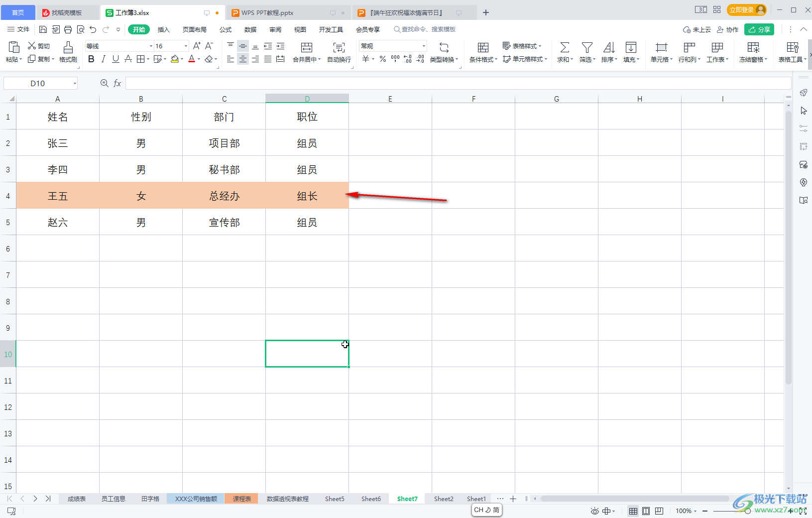Click the Freeze Panes (冻结窗格) icon

coord(753,47)
